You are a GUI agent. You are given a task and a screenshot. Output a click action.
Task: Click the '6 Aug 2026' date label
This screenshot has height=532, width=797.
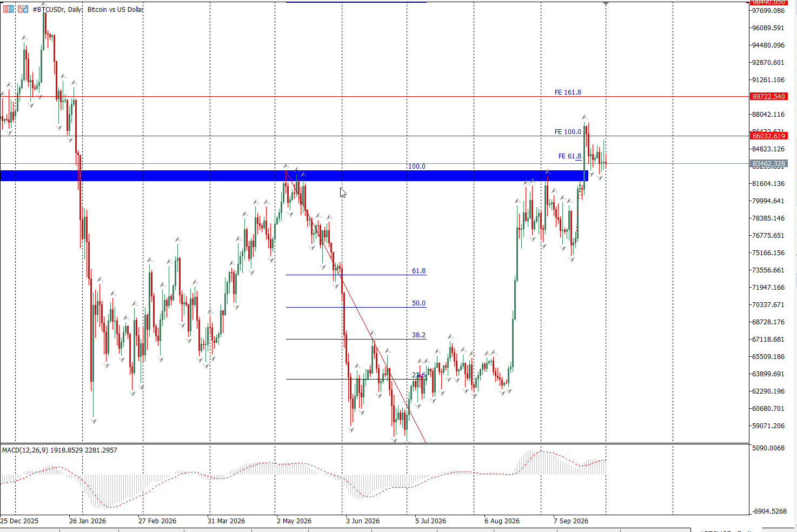point(502,521)
